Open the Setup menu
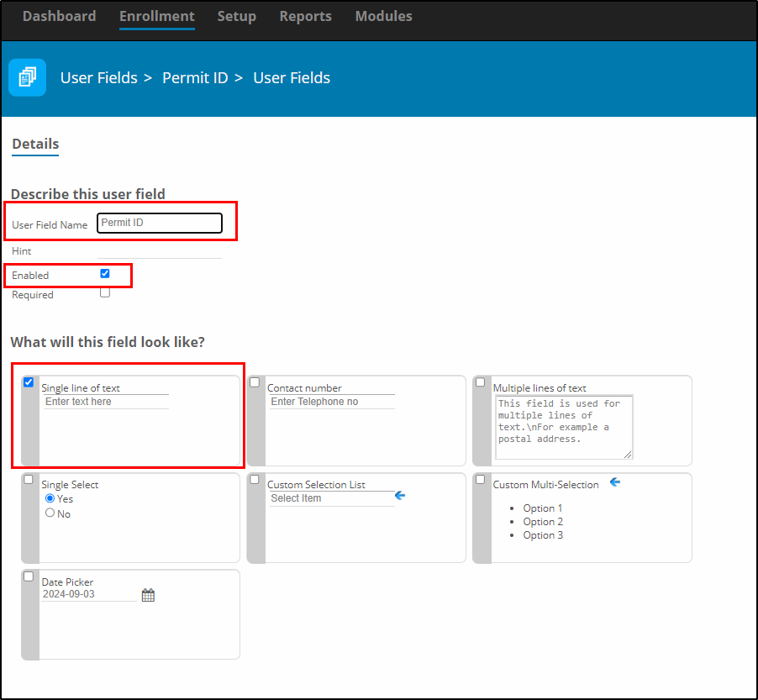758x700 pixels. click(x=236, y=16)
